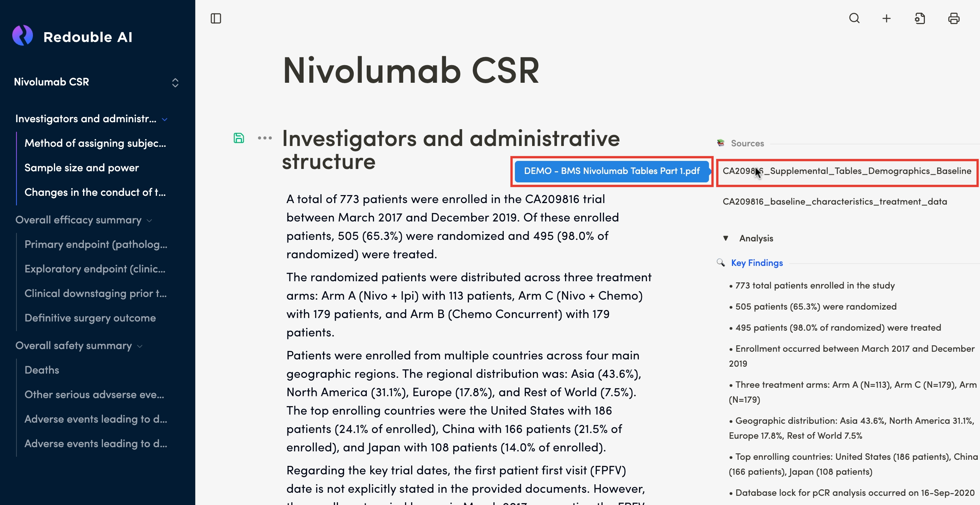Click the printer icon
The image size is (980, 505).
[954, 18]
